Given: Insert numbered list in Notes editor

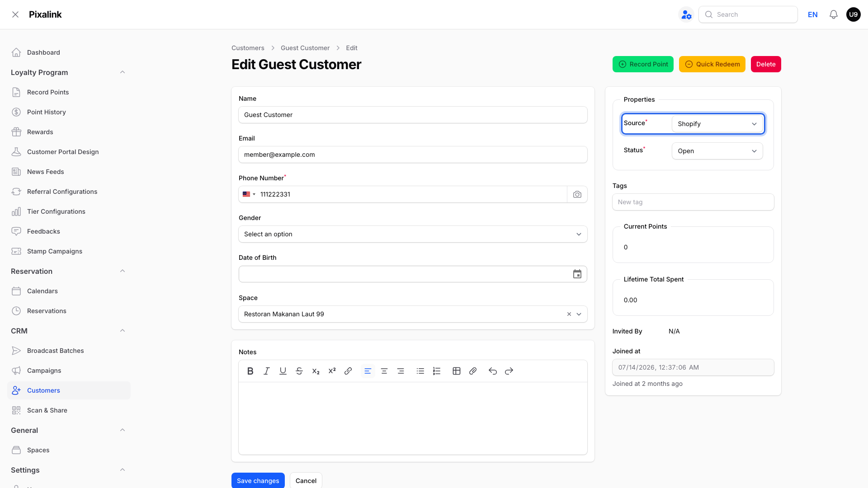Looking at the screenshot, I should (437, 371).
